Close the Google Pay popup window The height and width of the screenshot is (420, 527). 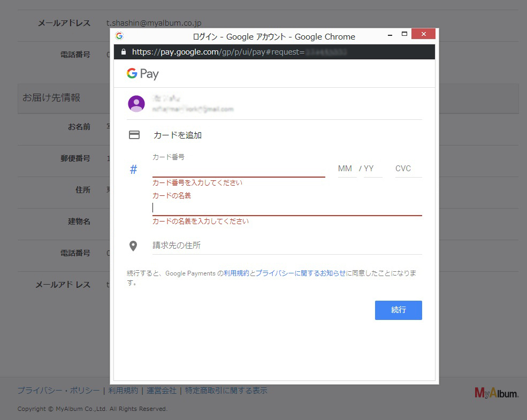[423, 35]
